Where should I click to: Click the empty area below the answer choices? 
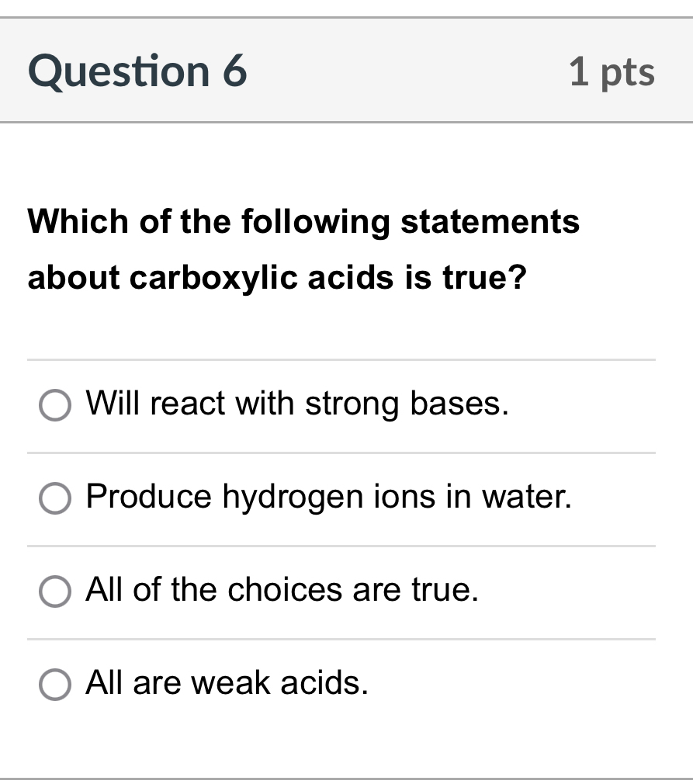pos(346,745)
